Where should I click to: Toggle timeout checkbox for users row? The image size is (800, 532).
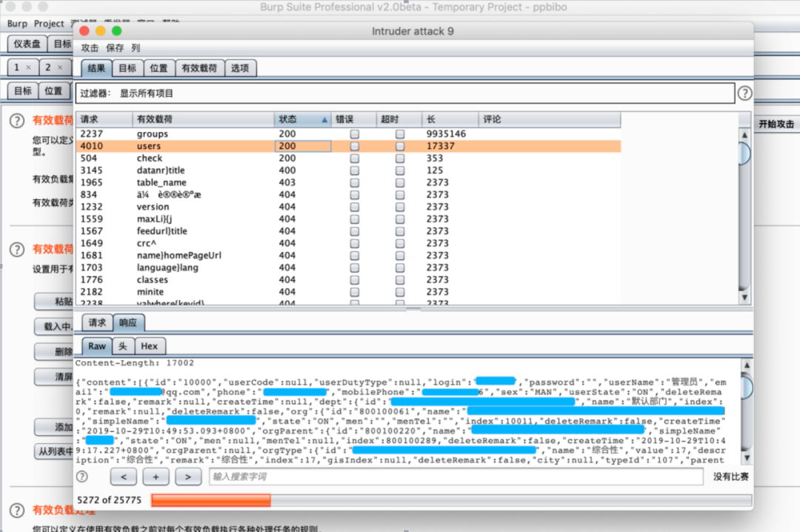[400, 146]
